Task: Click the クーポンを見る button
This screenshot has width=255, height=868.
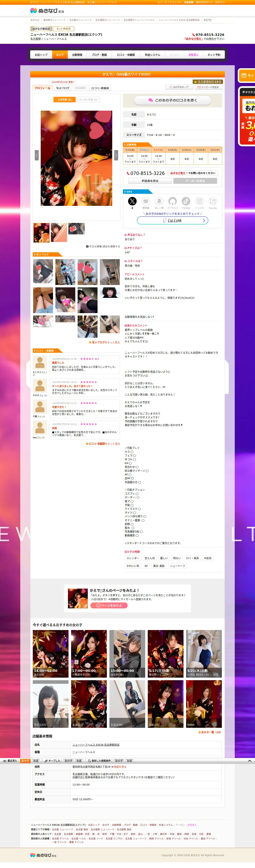Action: click(195, 181)
